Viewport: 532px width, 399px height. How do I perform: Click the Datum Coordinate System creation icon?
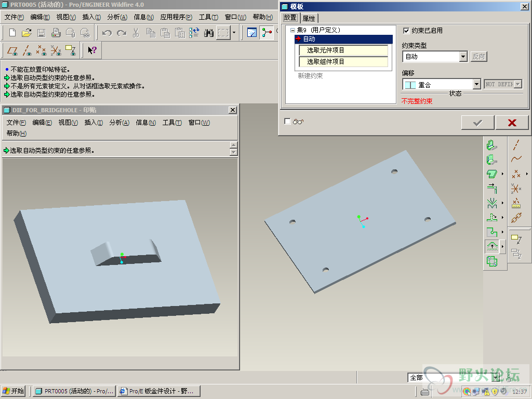click(516, 188)
